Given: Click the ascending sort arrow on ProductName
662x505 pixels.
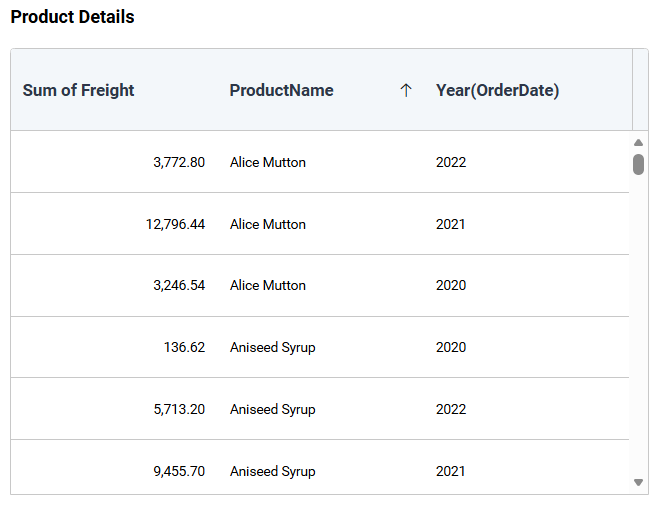Looking at the screenshot, I should pos(405,90).
